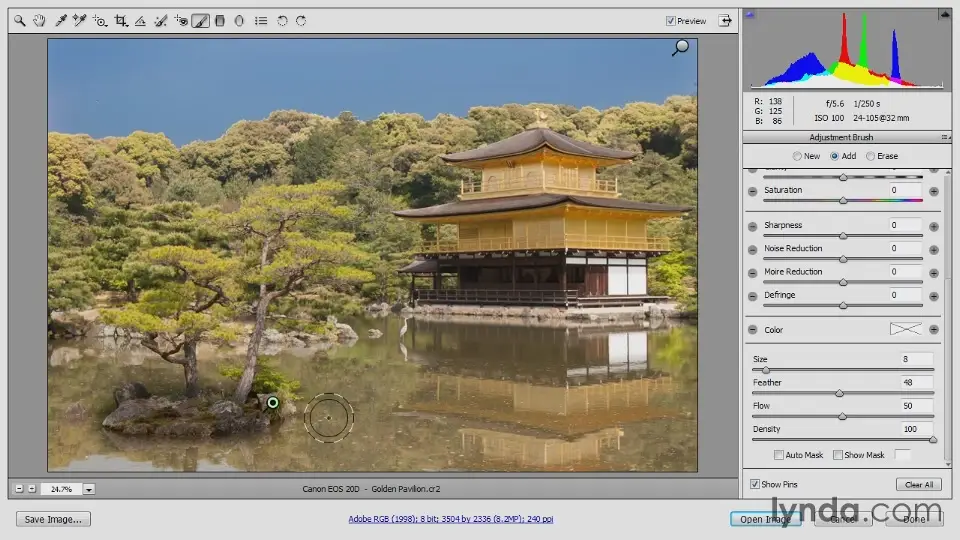Select the Hand tool

pos(40,20)
